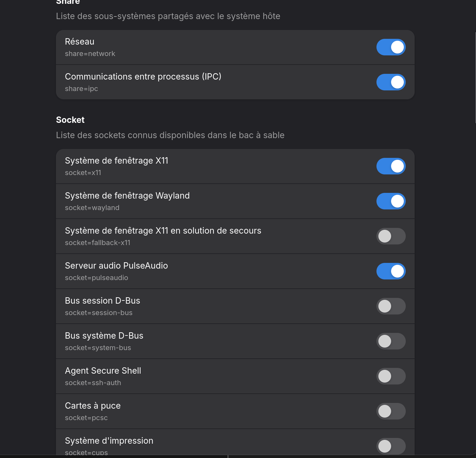The height and width of the screenshot is (458, 476).
Task: Turn off the PulseAudio audio server switch
Action: click(391, 271)
